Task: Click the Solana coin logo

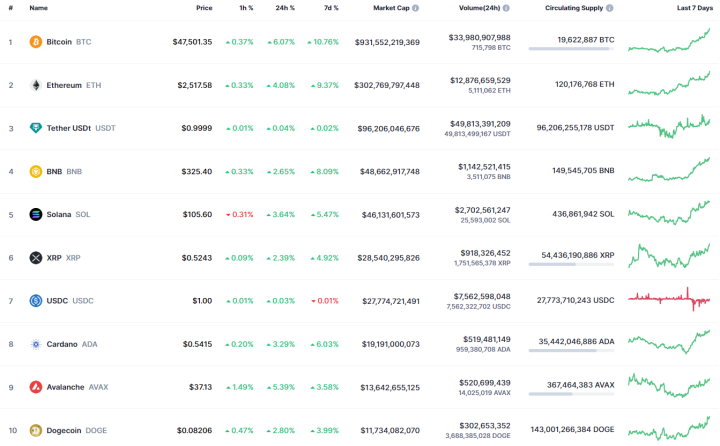Action: pos(36,215)
